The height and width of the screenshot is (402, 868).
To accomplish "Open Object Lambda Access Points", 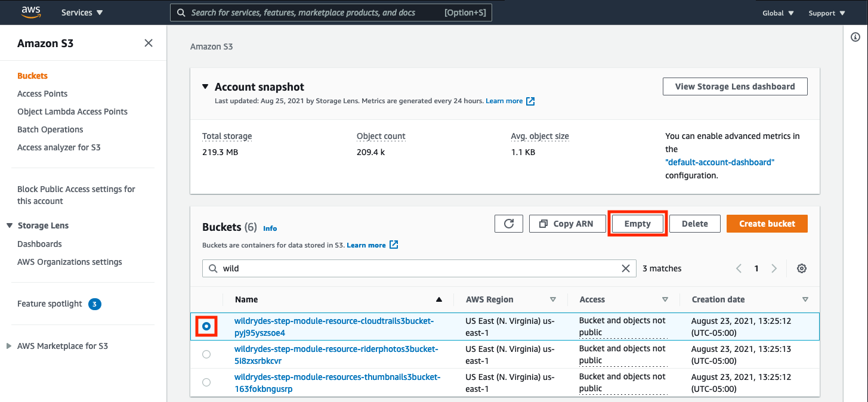I will pos(72,112).
